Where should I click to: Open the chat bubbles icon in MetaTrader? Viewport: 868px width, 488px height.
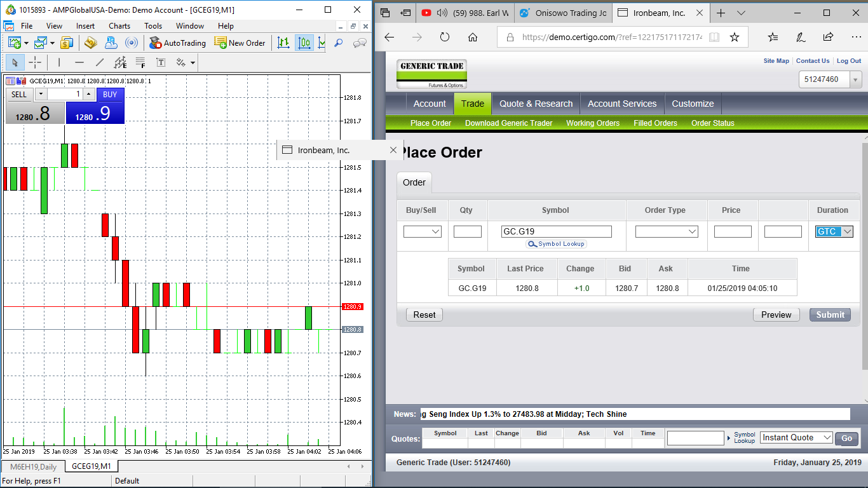360,43
